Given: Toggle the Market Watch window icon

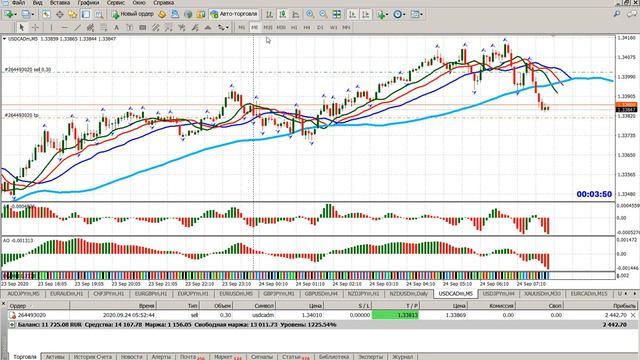Looking at the screenshot, I should [x=46, y=14].
